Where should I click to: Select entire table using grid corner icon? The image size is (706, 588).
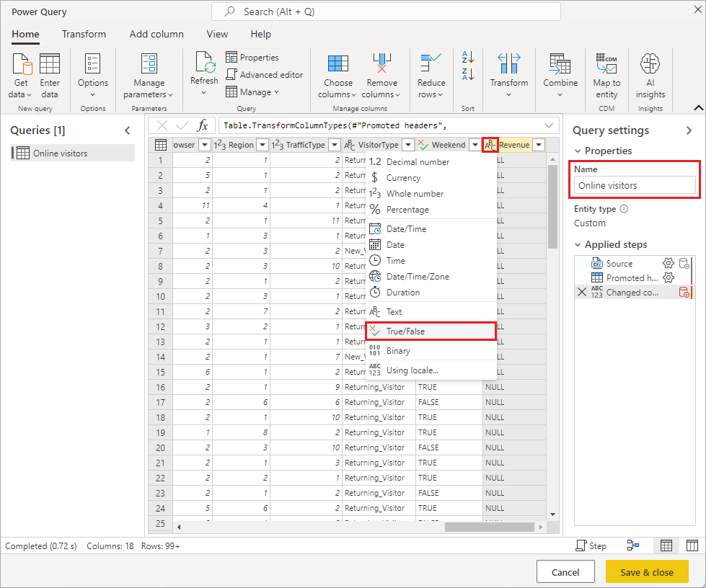[x=161, y=145]
